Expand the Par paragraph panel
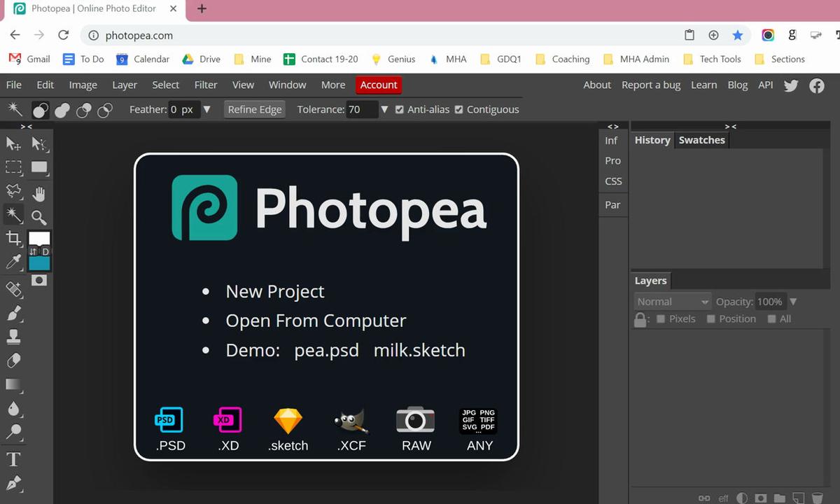The width and height of the screenshot is (840, 504). (612, 205)
